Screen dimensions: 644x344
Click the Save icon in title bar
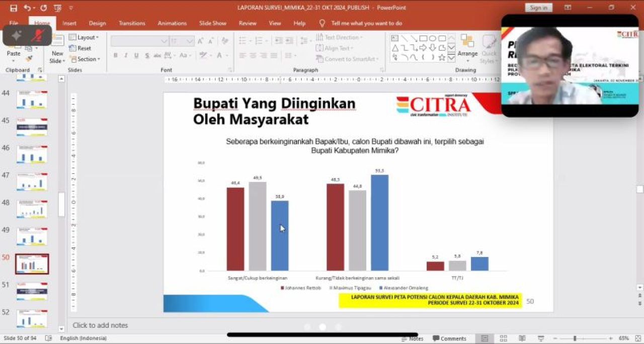[14, 8]
